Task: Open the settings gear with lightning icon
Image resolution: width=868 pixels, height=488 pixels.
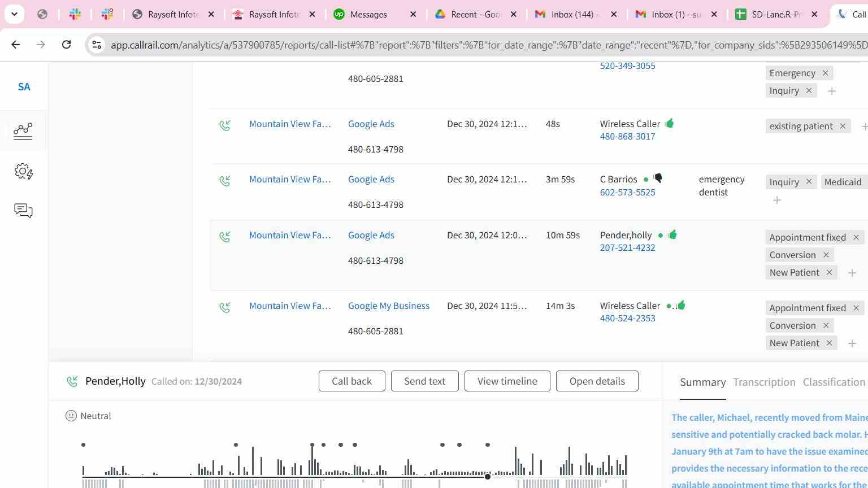Action: 23,172
